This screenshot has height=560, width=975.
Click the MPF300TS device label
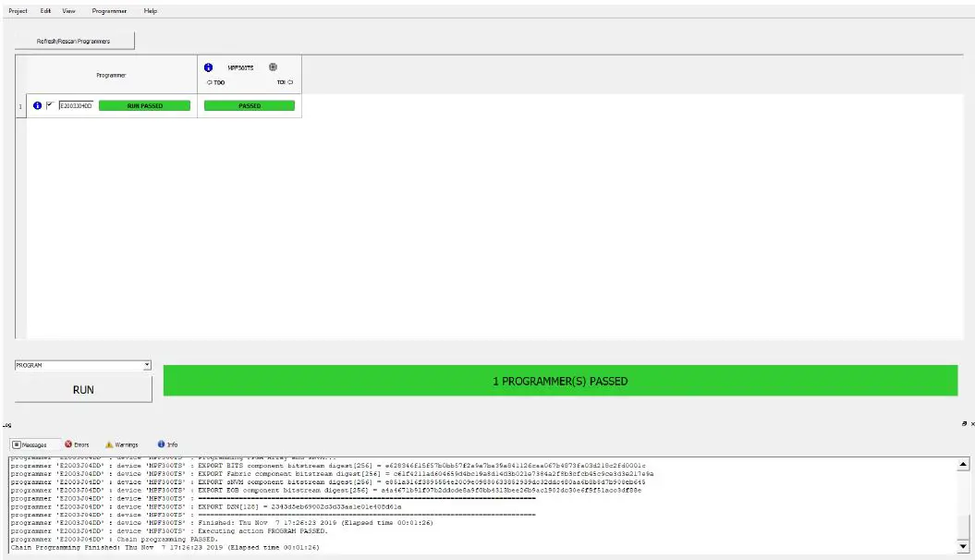pos(240,67)
